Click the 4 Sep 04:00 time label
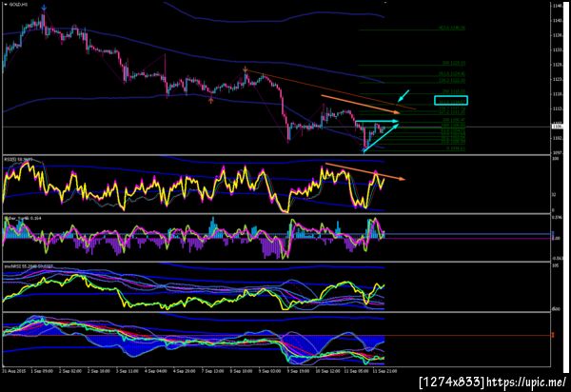The height and width of the screenshot is (392, 571). pyautogui.click(x=155, y=371)
